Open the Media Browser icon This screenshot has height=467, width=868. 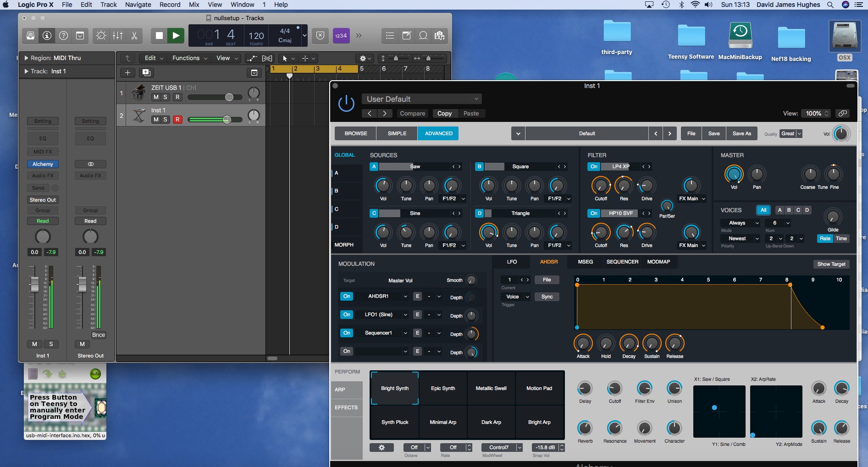pos(439,36)
